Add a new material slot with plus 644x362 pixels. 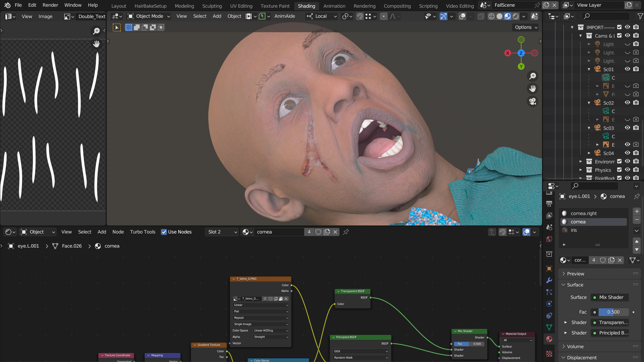click(x=637, y=211)
